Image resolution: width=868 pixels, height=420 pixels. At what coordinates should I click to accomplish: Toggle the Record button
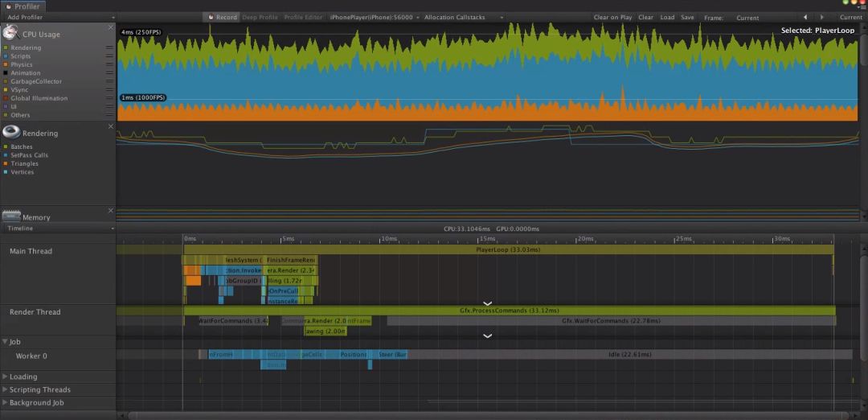coord(223,17)
